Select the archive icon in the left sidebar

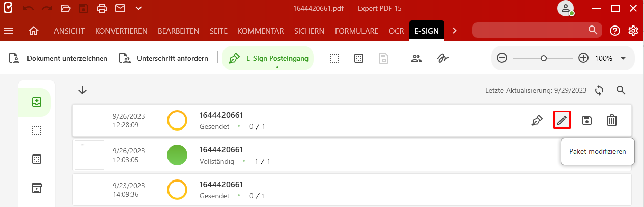(x=37, y=188)
